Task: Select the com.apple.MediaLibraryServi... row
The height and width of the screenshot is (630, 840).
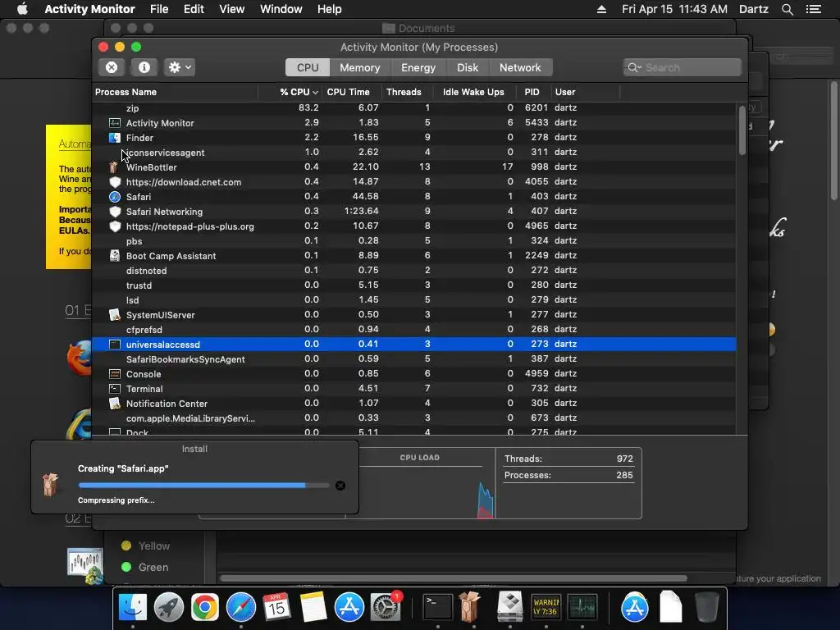Action: click(414, 418)
